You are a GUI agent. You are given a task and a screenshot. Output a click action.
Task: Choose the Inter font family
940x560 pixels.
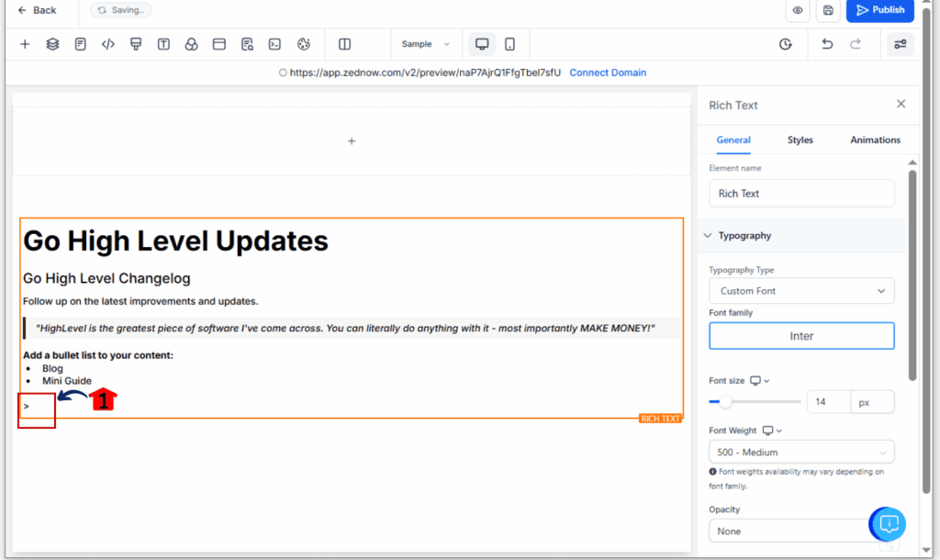(801, 336)
